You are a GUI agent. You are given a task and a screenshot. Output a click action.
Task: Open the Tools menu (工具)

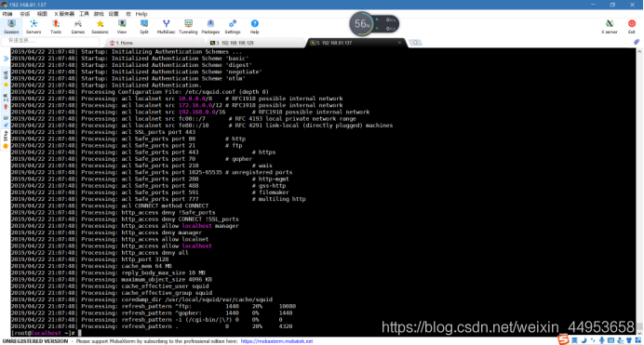click(x=84, y=14)
